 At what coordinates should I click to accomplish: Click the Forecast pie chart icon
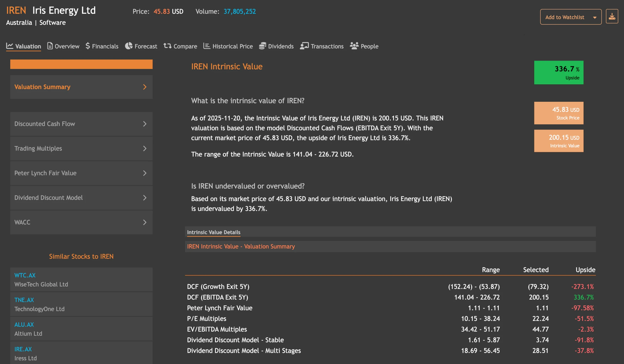(x=128, y=46)
